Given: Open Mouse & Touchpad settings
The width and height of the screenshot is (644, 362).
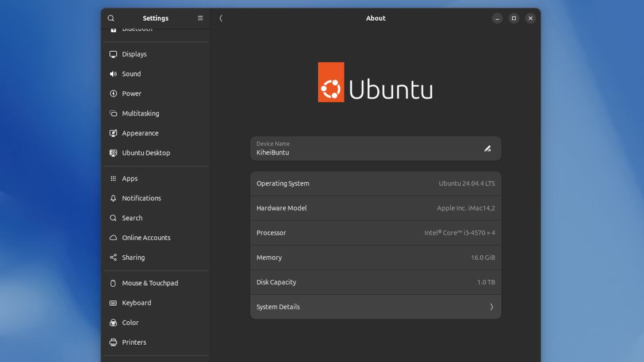Looking at the screenshot, I should pyautogui.click(x=151, y=283).
